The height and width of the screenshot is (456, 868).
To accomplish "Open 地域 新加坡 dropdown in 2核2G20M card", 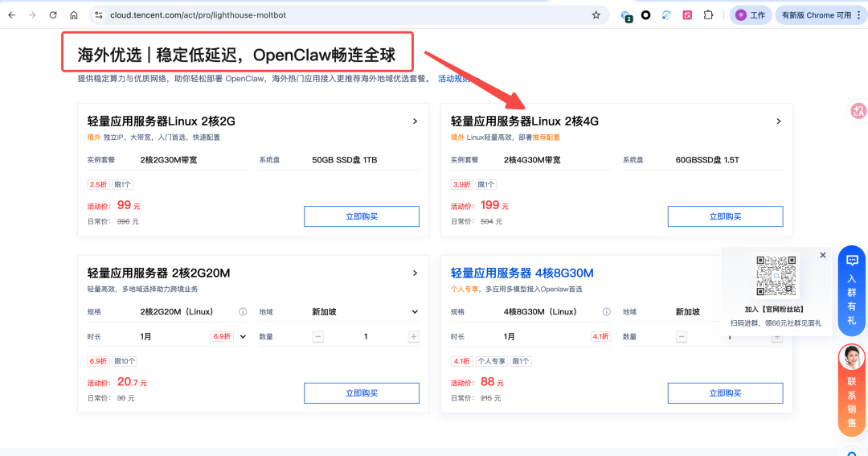I will point(366,312).
